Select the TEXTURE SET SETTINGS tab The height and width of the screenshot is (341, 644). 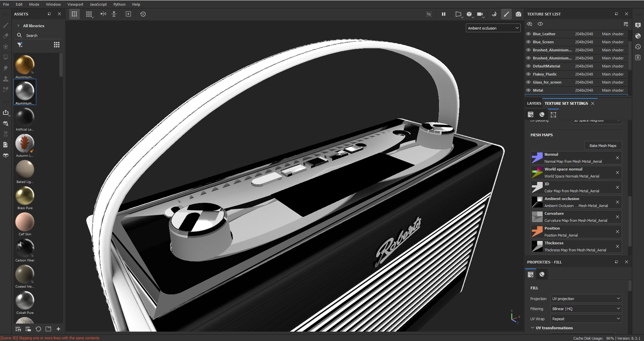point(566,103)
